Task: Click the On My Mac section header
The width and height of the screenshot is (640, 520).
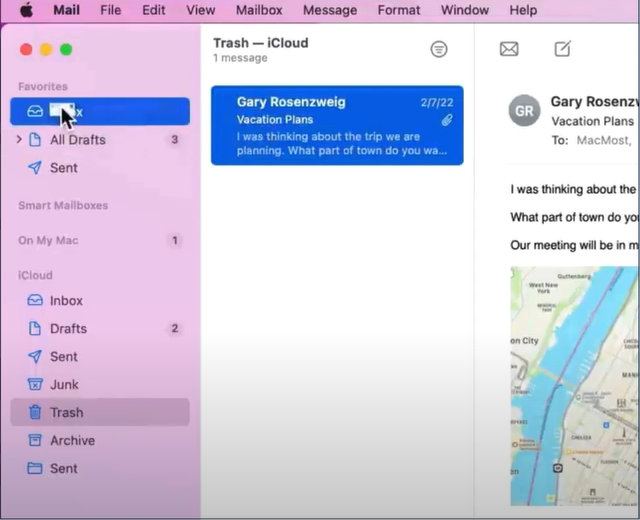Action: click(48, 240)
